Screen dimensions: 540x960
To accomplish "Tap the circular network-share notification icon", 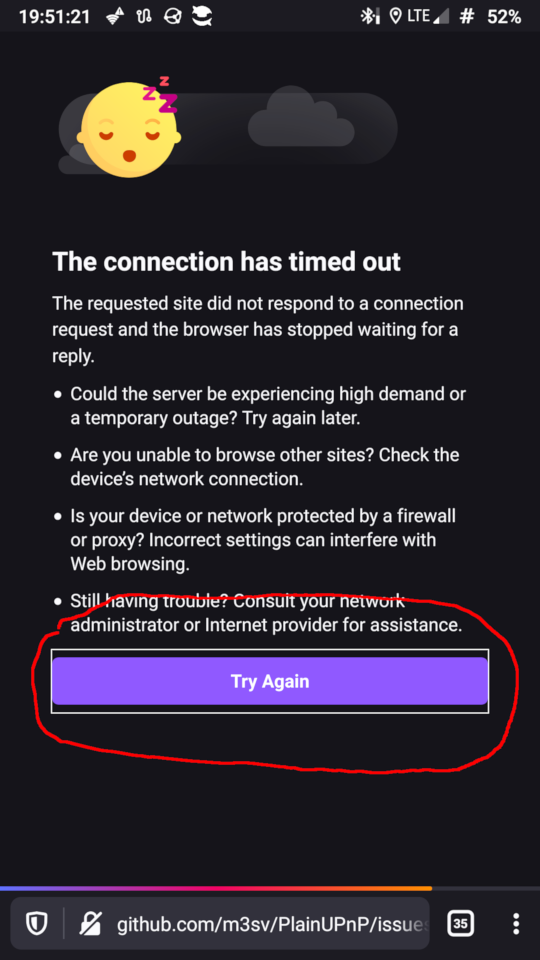I will click(x=173, y=17).
